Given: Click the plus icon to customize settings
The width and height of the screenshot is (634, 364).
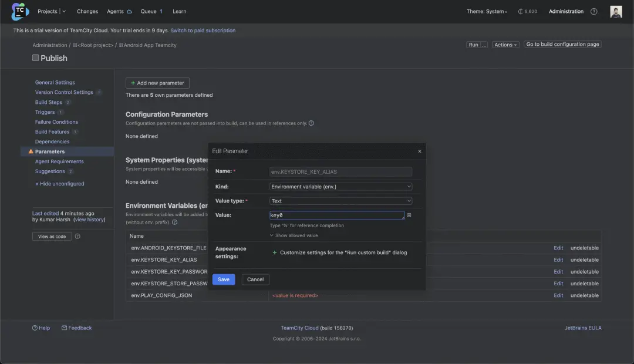Looking at the screenshot, I should 275,252.
